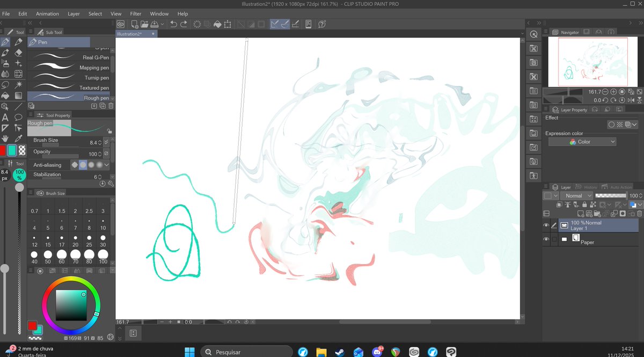Delete layer using Layer panel trash icon
The width and height of the screenshot is (644, 357).
click(639, 213)
